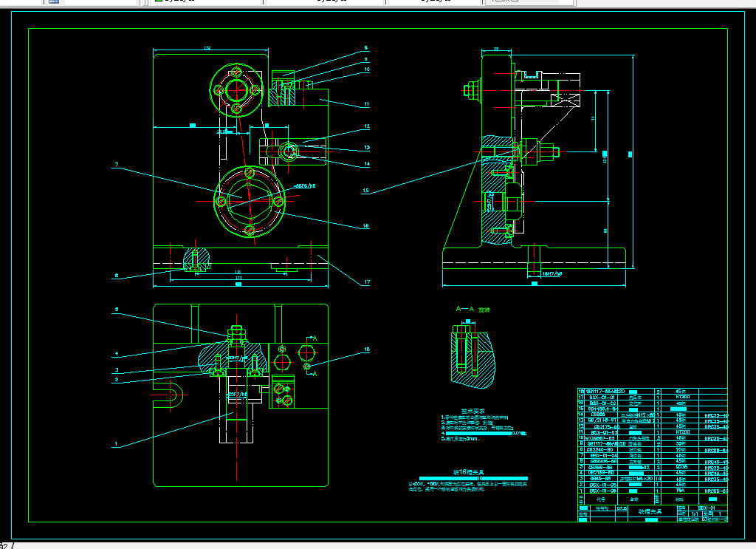Click 铣槽夹具 in the title block
This screenshot has width=756, height=549.
[x=650, y=511]
